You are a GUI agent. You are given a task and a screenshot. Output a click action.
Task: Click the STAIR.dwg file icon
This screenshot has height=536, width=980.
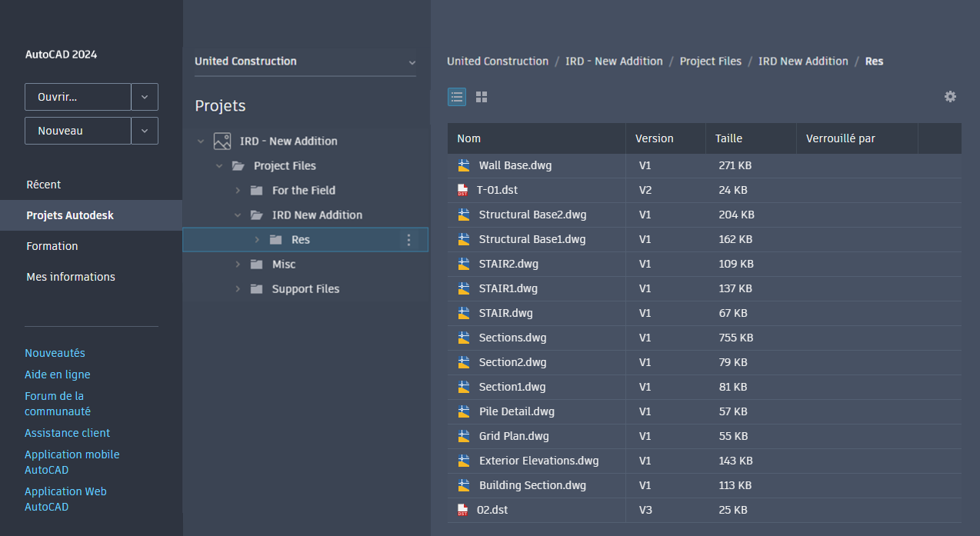463,313
